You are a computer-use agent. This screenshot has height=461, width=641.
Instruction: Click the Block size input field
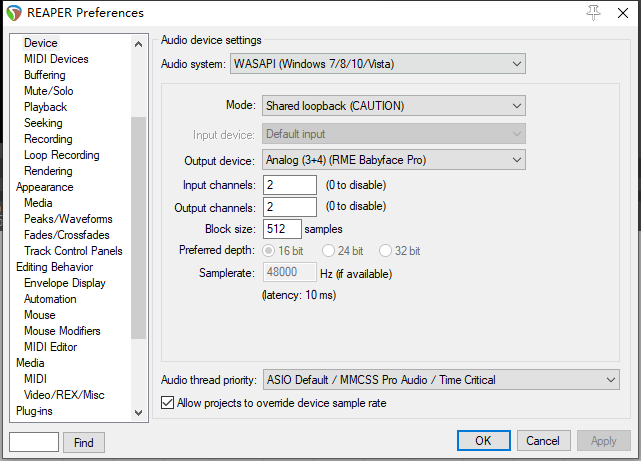coord(282,228)
